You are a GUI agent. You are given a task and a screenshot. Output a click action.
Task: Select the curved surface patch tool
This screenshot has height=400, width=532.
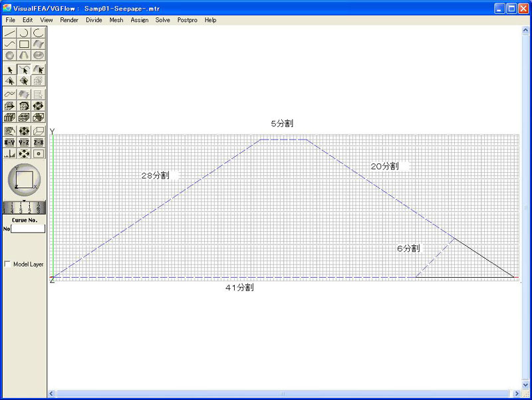[39, 44]
